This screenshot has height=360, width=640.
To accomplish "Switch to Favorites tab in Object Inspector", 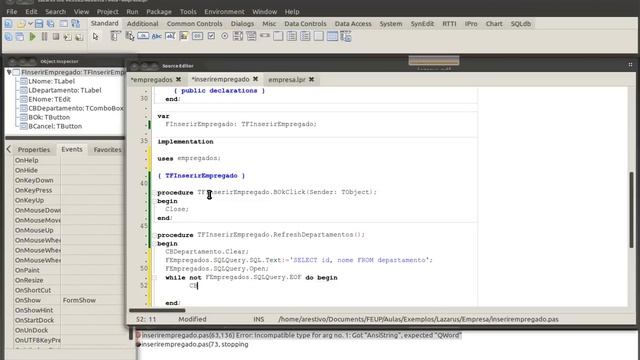I will [107, 150].
